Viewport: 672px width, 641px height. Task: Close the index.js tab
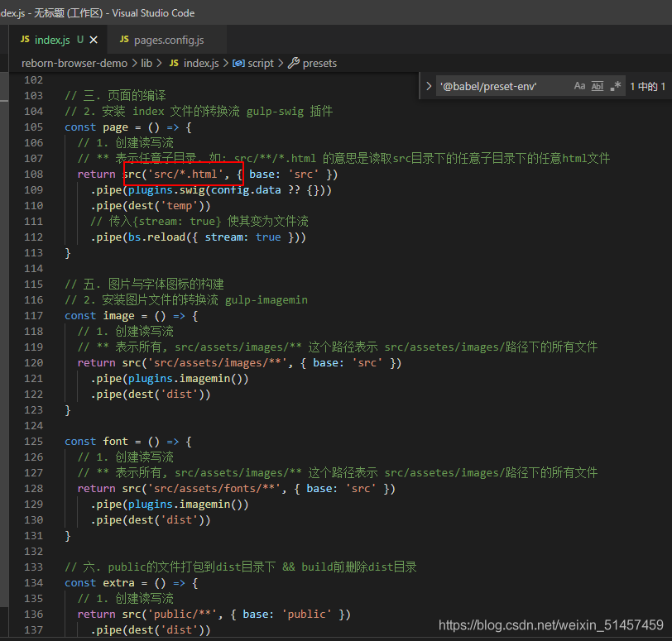coord(94,40)
